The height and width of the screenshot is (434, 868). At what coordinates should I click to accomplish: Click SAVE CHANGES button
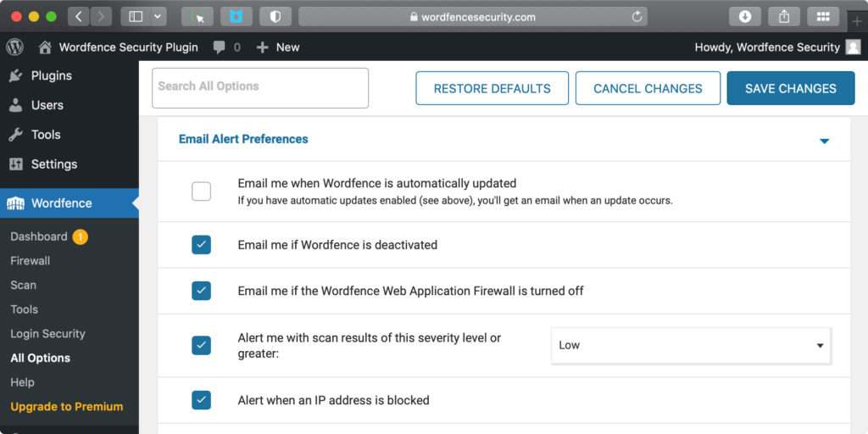(791, 88)
